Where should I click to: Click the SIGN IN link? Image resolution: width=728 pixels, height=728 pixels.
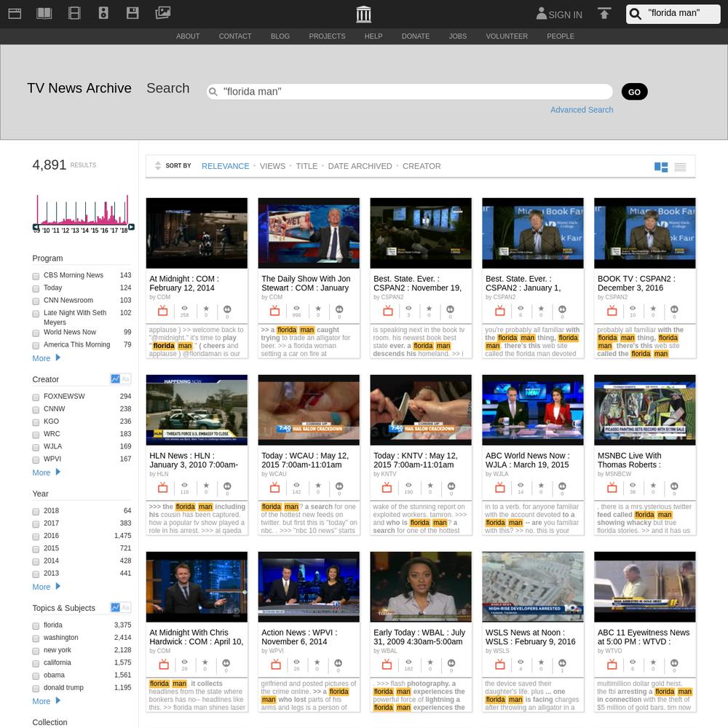click(x=565, y=15)
